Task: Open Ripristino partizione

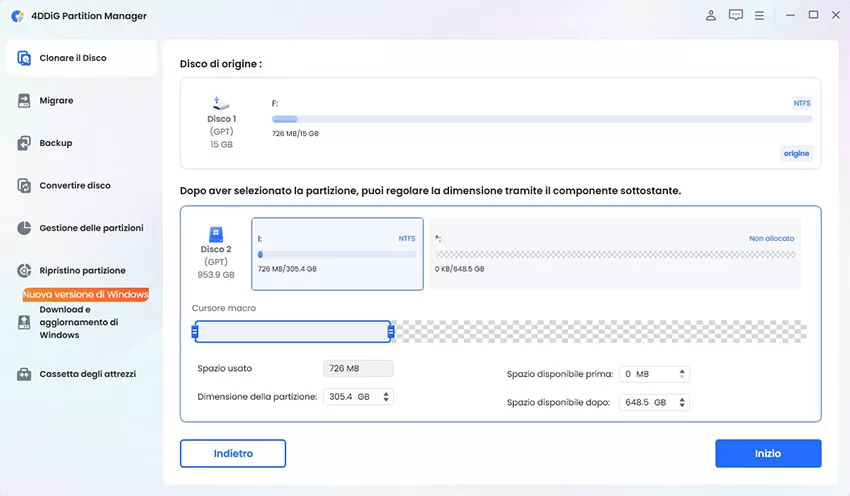Action: (82, 271)
